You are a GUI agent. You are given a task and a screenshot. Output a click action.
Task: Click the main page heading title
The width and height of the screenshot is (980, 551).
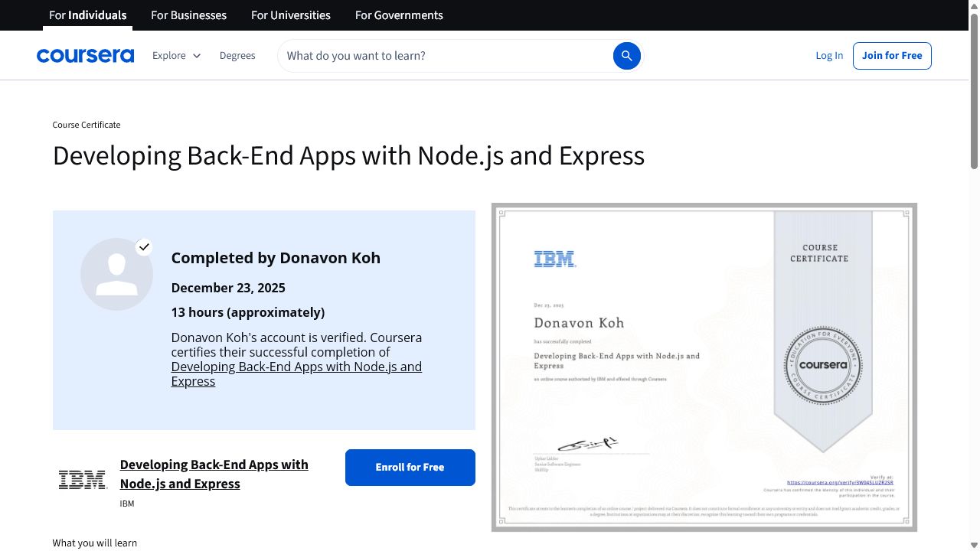pyautogui.click(x=348, y=155)
